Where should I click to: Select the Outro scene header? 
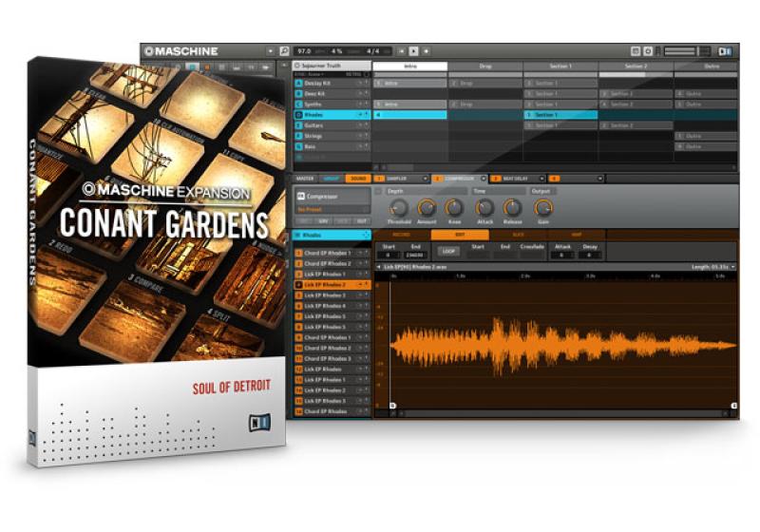[x=707, y=66]
